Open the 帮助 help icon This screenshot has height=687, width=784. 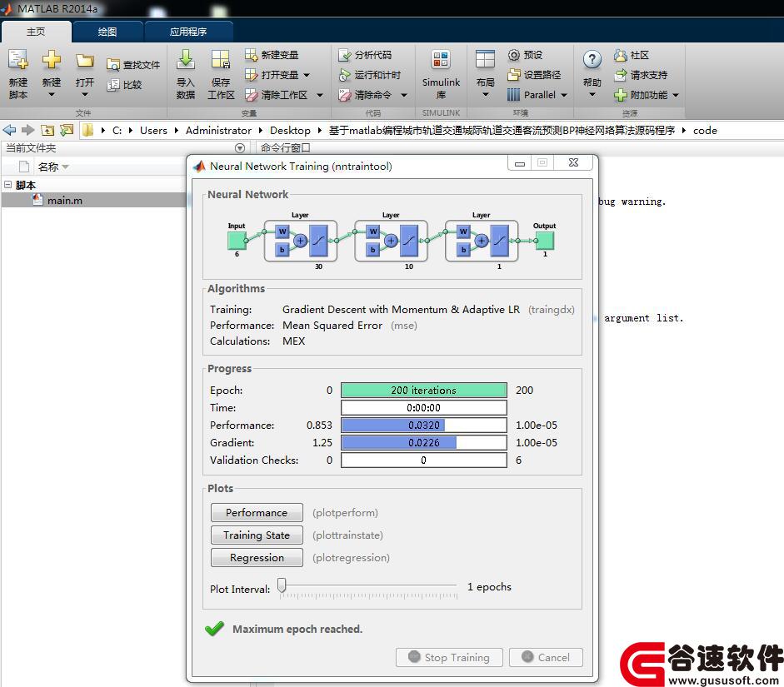point(592,60)
